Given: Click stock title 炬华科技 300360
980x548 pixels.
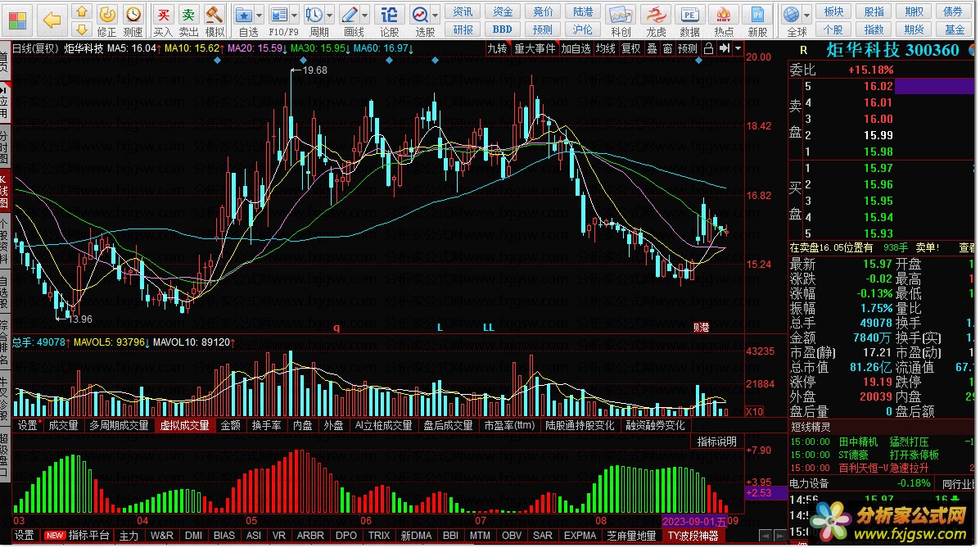Looking at the screenshot, I should tap(892, 50).
